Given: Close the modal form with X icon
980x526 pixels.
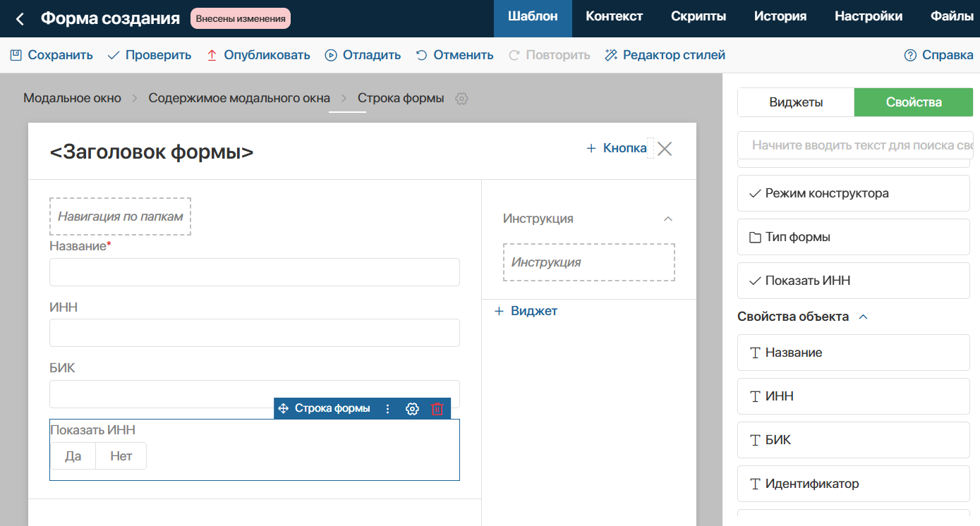Looking at the screenshot, I should point(665,148).
